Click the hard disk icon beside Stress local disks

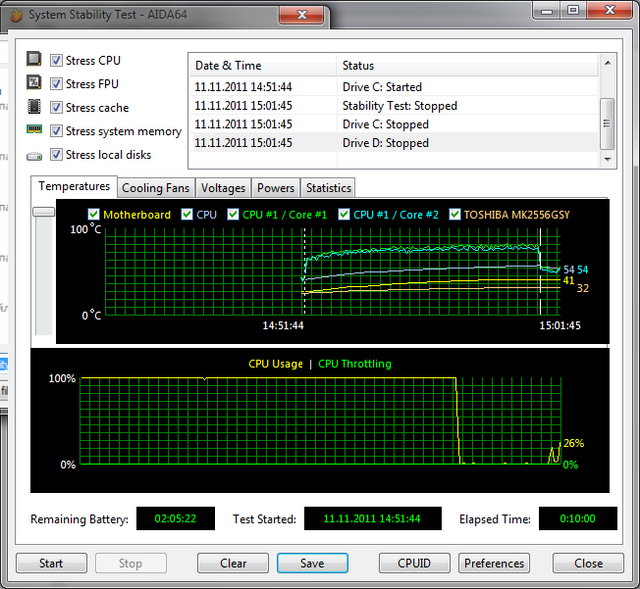[x=34, y=155]
